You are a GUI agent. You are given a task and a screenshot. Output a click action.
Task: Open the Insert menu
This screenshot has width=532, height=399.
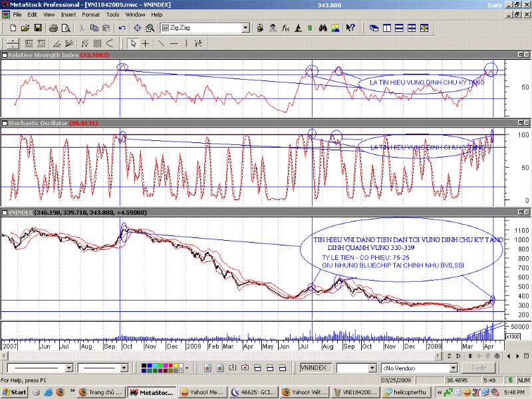[68, 14]
